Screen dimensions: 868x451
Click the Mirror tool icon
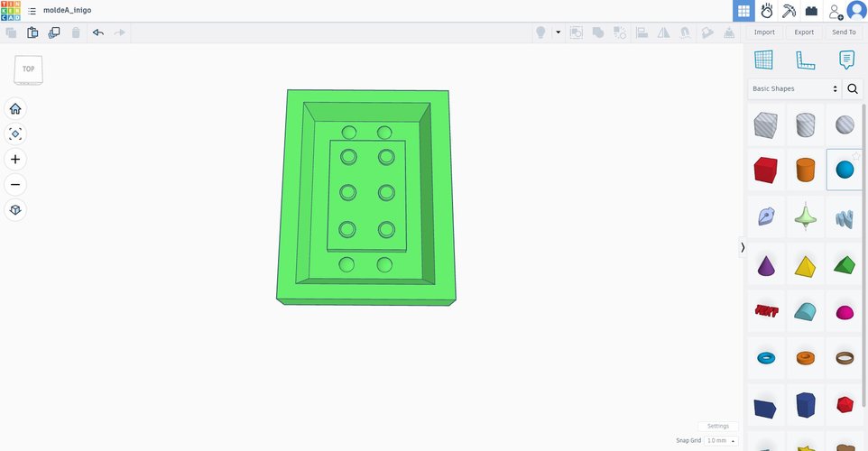click(663, 32)
